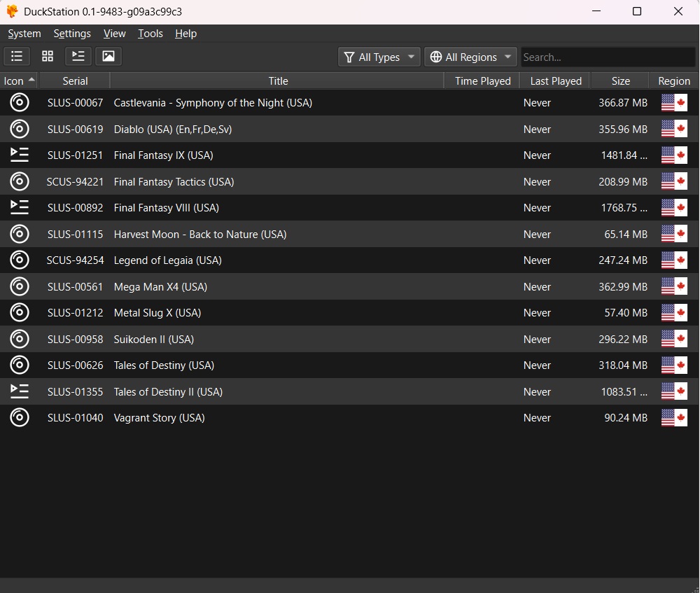This screenshot has width=700, height=593.
Task: Click the region flag for Final Fantasy IX
Action: [674, 155]
